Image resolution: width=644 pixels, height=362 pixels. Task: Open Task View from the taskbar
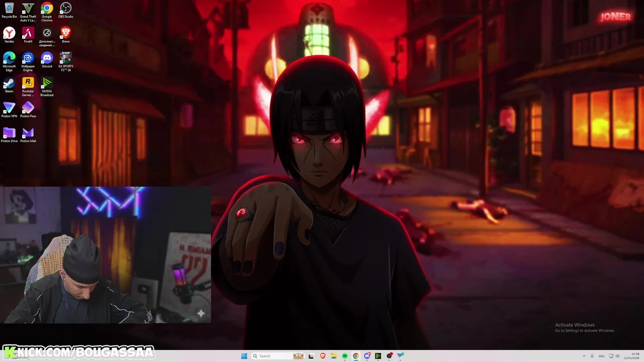(x=311, y=356)
